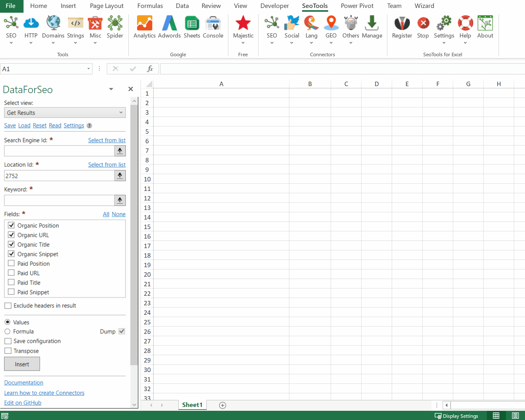Click the Misc toolbox icon
This screenshot has width=525, height=420.
(95, 23)
